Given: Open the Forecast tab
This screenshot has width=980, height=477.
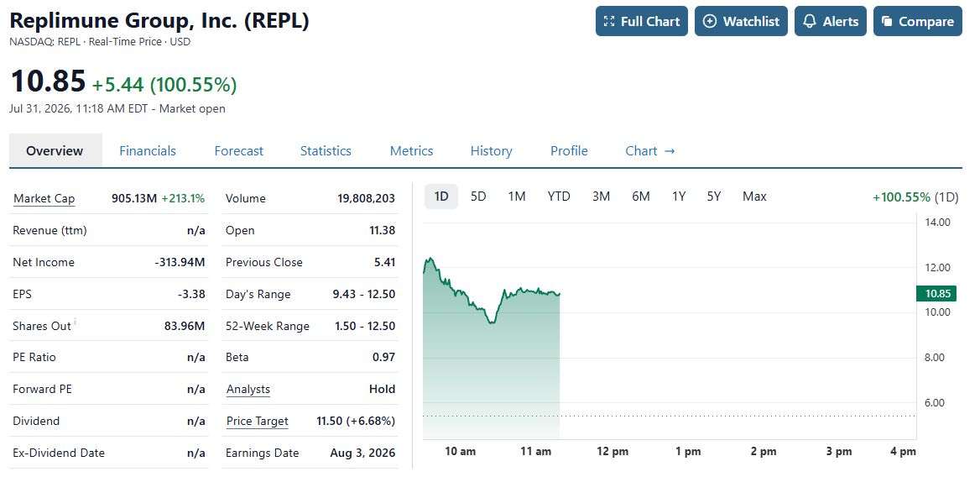Looking at the screenshot, I should click(x=239, y=150).
